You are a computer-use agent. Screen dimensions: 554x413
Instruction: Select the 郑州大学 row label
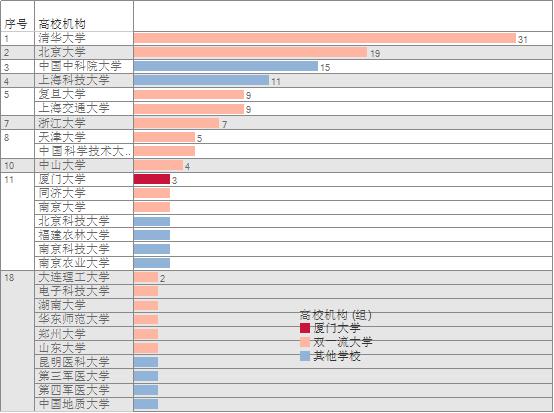click(62, 334)
